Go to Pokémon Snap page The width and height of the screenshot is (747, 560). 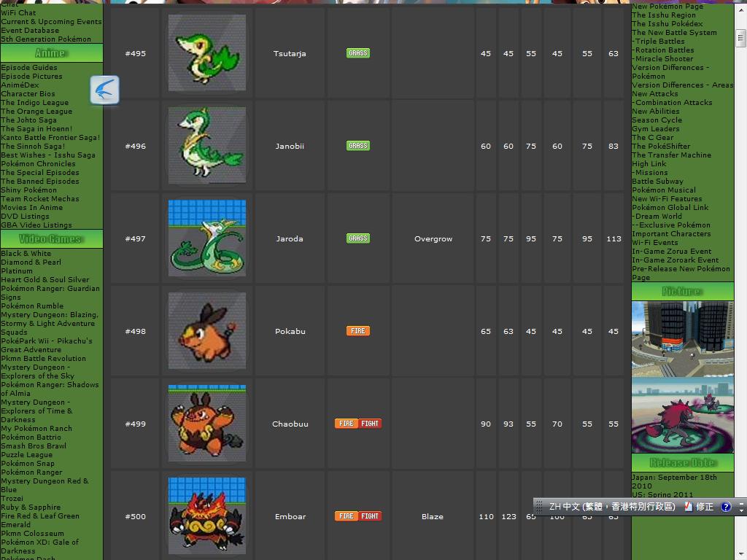tap(28, 463)
